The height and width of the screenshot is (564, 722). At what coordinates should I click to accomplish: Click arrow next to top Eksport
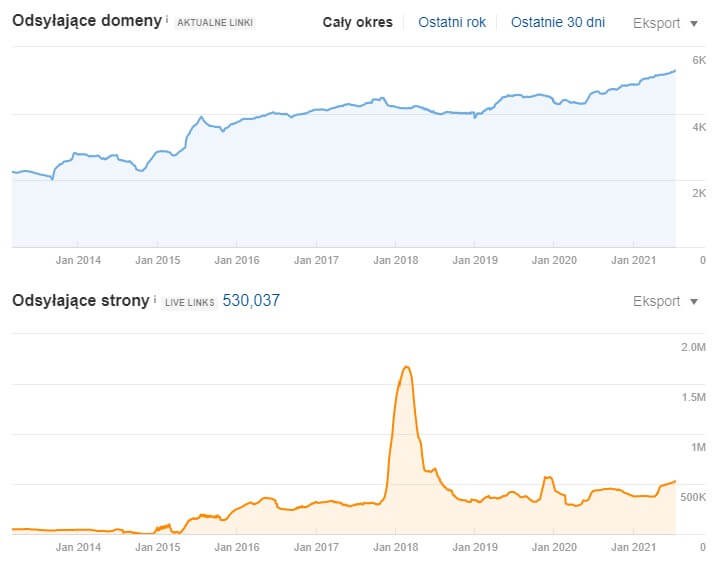tap(694, 23)
